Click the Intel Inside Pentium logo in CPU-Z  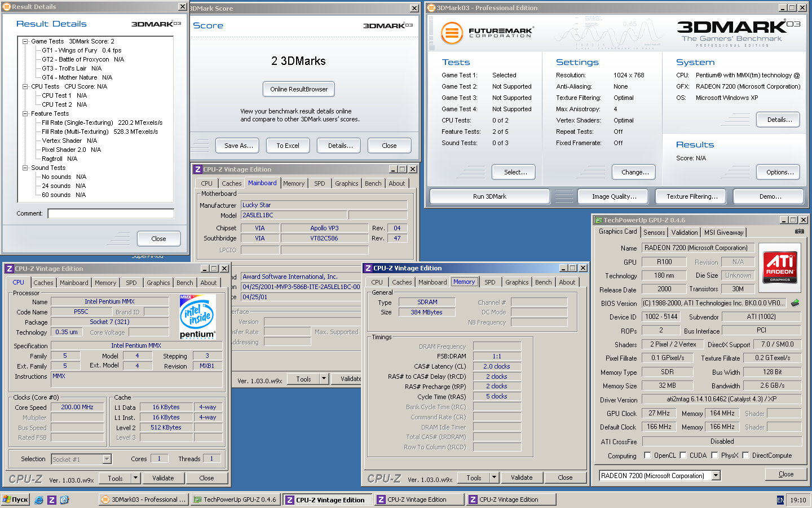tap(197, 317)
